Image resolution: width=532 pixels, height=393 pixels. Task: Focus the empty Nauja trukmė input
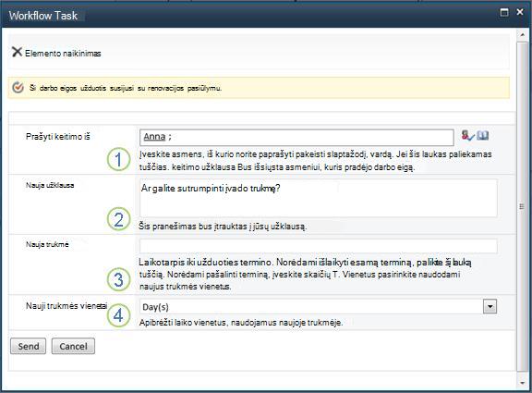coord(319,246)
